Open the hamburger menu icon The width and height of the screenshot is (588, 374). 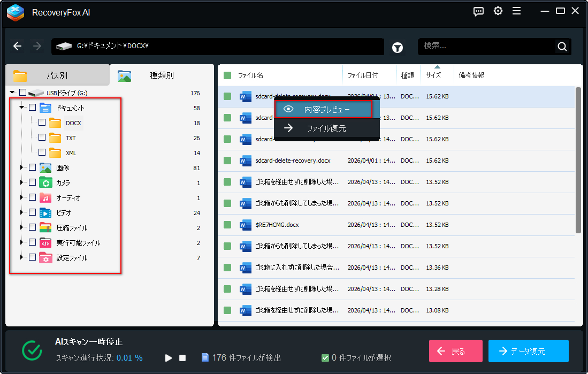click(517, 11)
